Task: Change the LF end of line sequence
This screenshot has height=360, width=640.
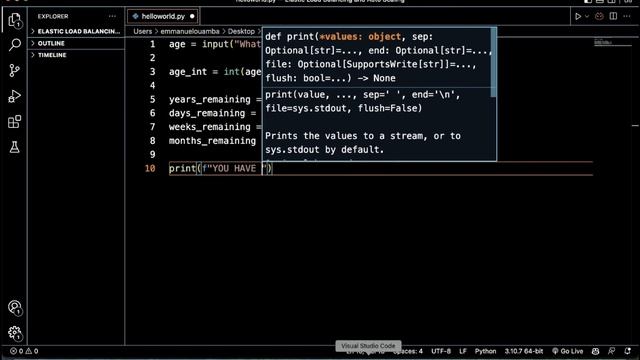Action: (462, 351)
